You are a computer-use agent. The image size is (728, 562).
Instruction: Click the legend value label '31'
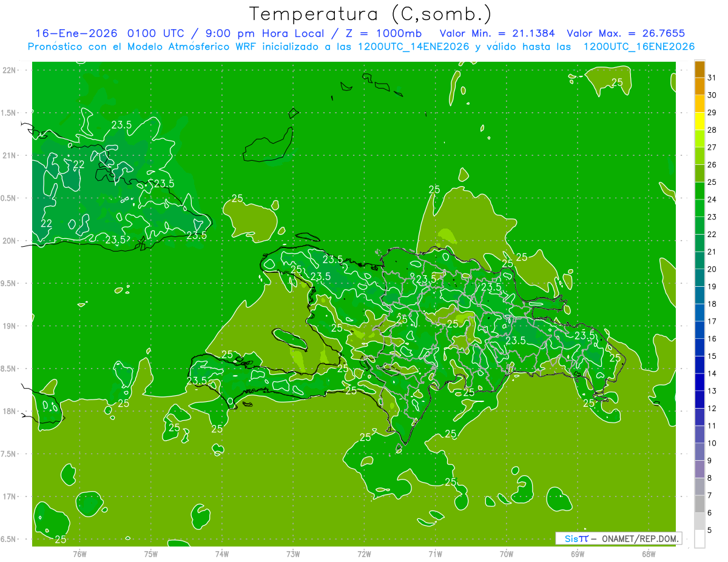coord(712,78)
